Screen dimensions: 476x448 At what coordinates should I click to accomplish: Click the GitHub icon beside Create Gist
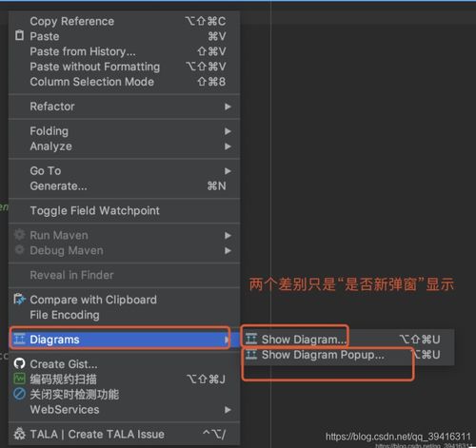point(19,363)
